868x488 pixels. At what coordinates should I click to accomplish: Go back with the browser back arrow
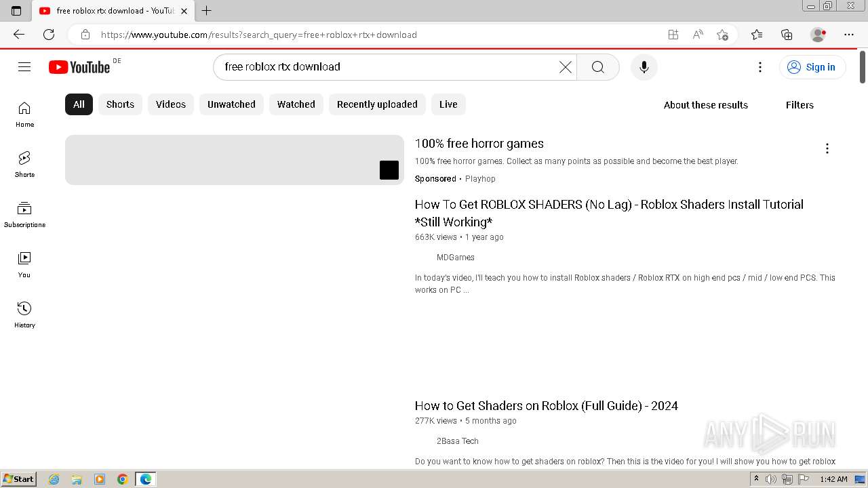coord(18,35)
